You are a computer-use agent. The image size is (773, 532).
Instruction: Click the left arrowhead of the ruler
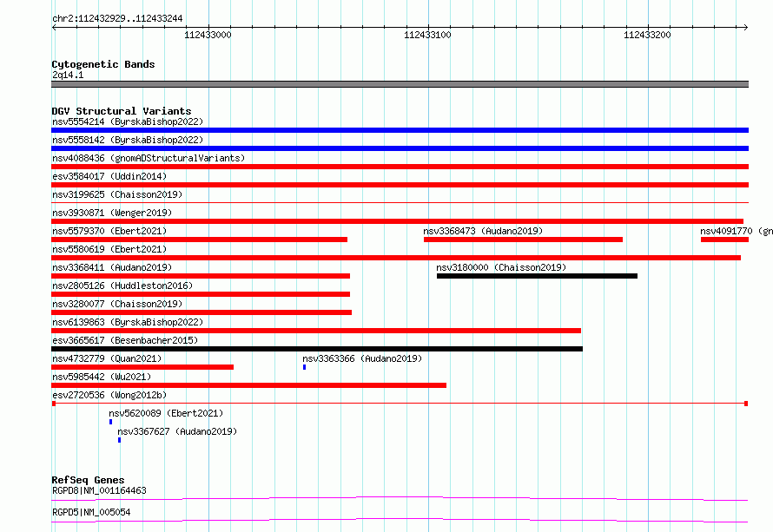[x=54, y=27]
